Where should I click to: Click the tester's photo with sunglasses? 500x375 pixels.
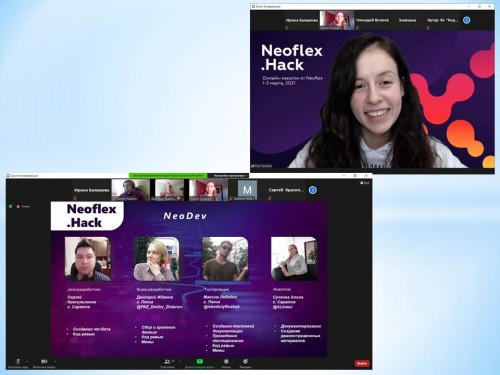[225, 259]
